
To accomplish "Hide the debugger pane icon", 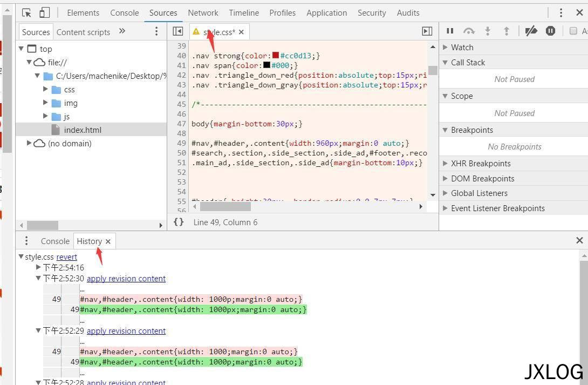I will [427, 31].
